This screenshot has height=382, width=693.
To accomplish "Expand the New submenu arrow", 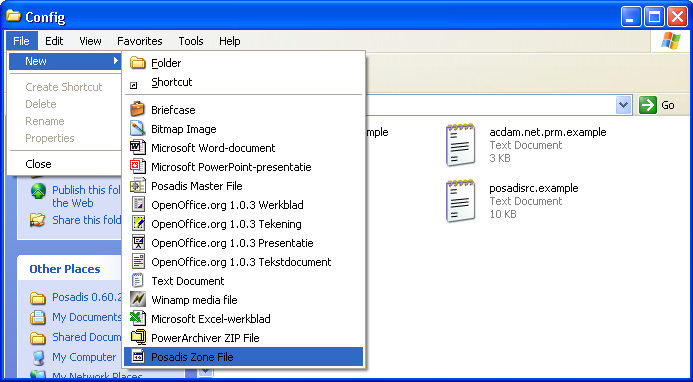I will pos(116,61).
